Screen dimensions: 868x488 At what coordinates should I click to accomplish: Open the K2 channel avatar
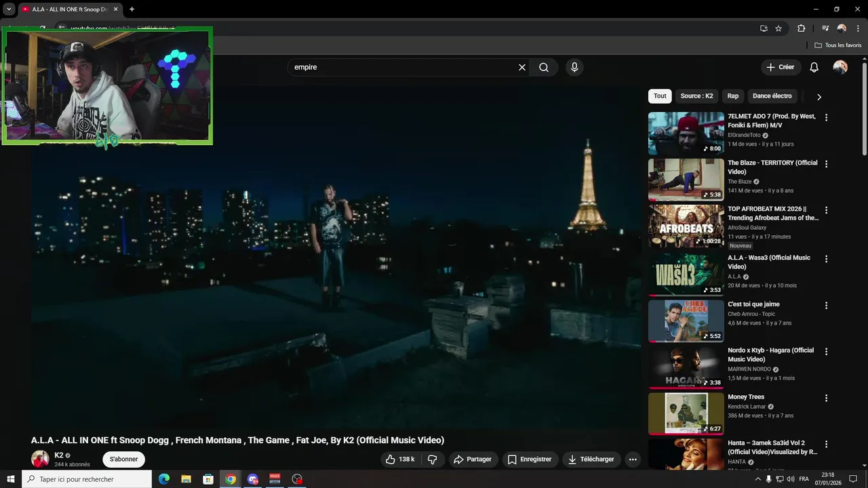[40, 459]
